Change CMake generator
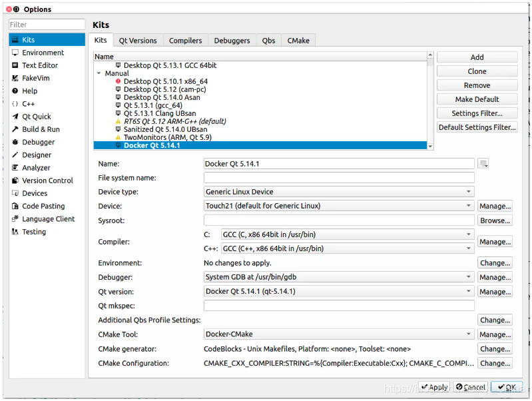This screenshot has width=532, height=401. 495,349
